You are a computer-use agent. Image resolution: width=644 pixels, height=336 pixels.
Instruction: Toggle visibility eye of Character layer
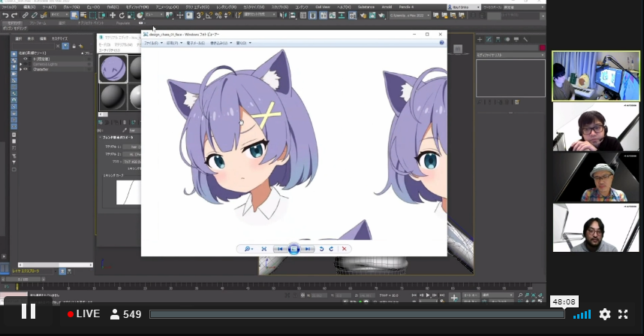click(26, 69)
